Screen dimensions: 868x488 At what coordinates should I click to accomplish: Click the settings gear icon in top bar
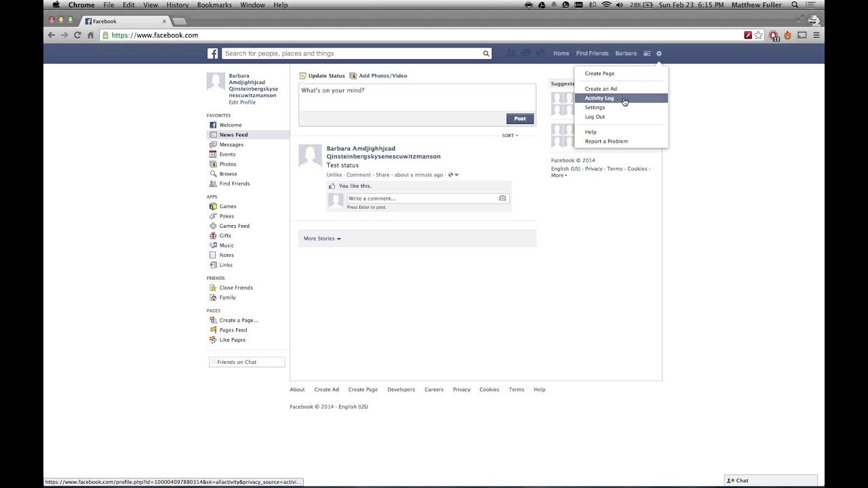coord(658,54)
